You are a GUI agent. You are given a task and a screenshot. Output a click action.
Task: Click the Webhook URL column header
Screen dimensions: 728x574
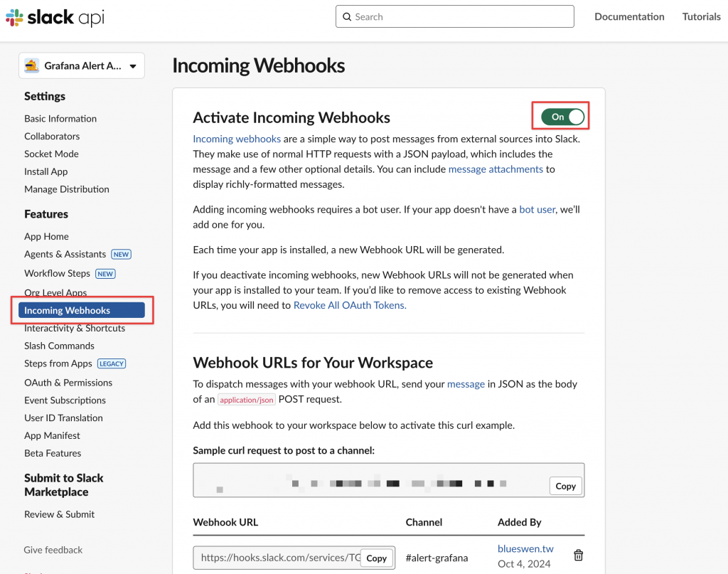click(225, 523)
